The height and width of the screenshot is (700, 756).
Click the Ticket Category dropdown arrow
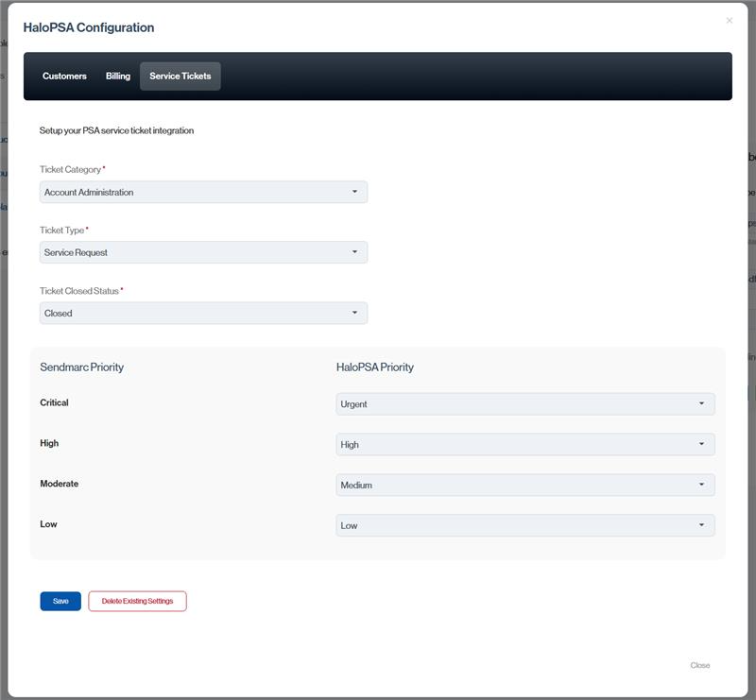(354, 192)
